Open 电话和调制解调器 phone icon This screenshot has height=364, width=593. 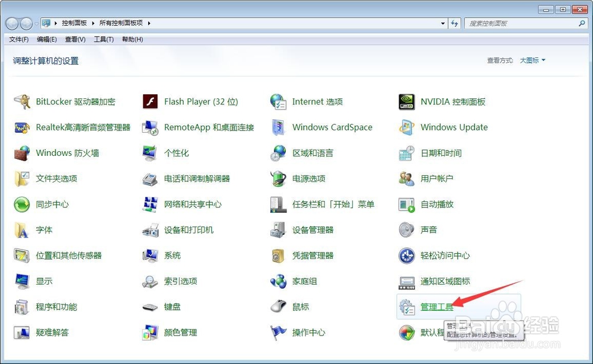150,179
